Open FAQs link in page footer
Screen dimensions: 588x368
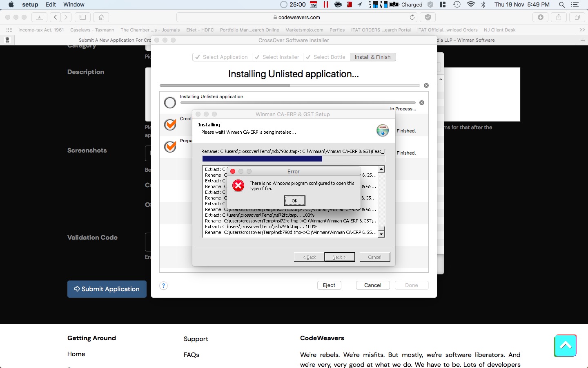click(x=192, y=355)
